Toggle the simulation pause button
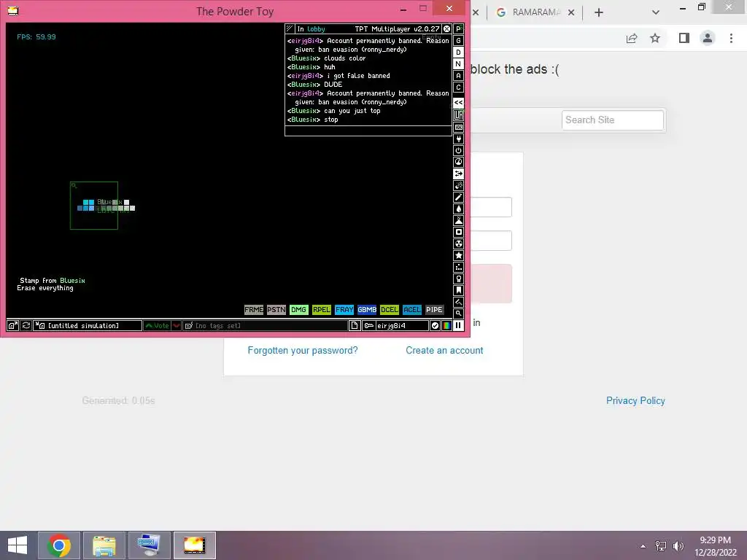 click(x=458, y=326)
